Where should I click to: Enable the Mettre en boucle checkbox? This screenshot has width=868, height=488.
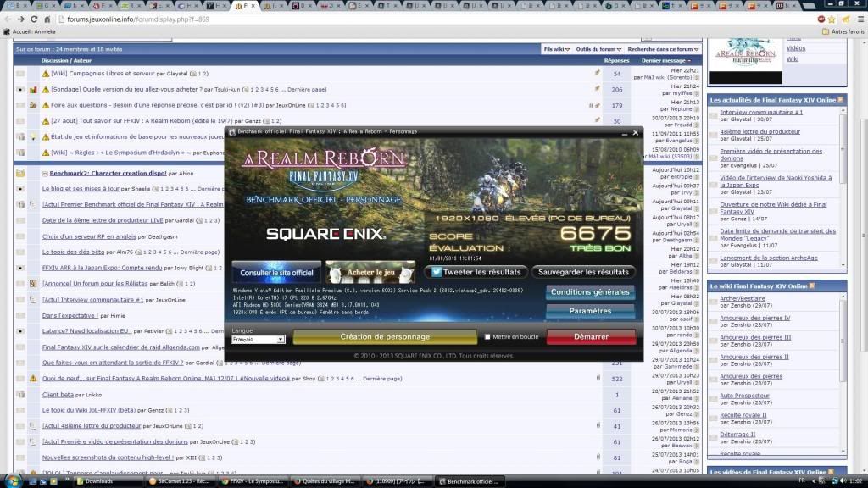click(x=487, y=337)
